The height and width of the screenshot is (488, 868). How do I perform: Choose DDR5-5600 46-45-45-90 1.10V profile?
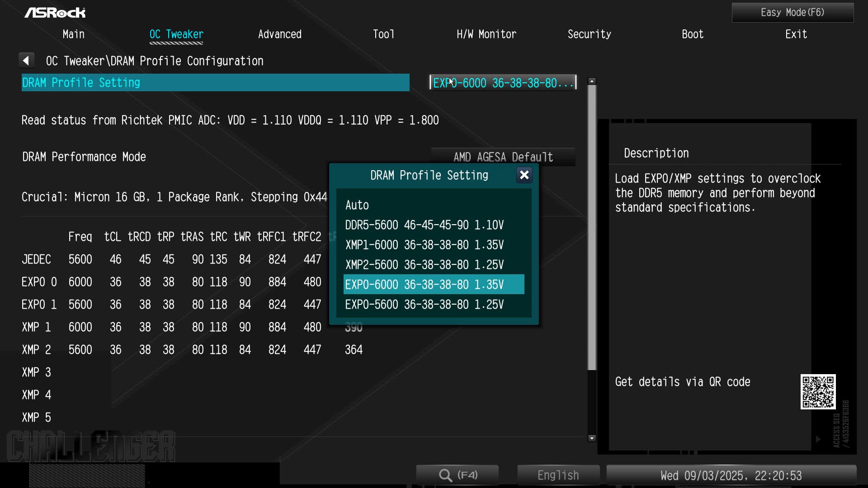click(x=434, y=225)
